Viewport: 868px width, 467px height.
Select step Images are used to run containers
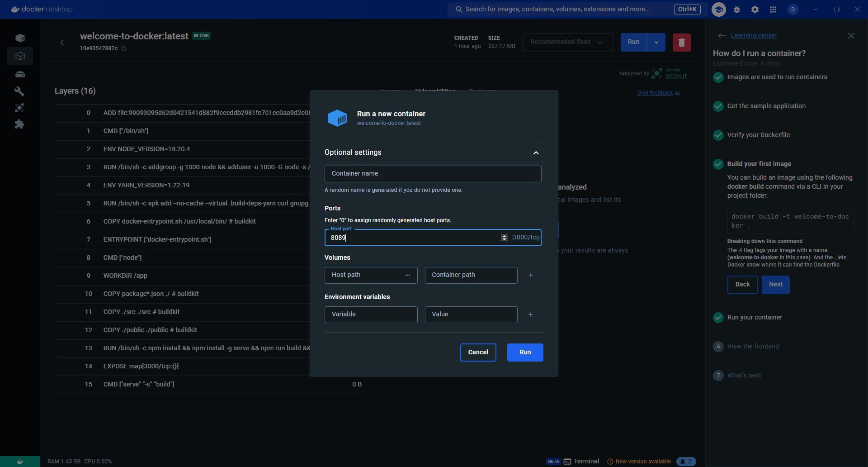(x=777, y=77)
